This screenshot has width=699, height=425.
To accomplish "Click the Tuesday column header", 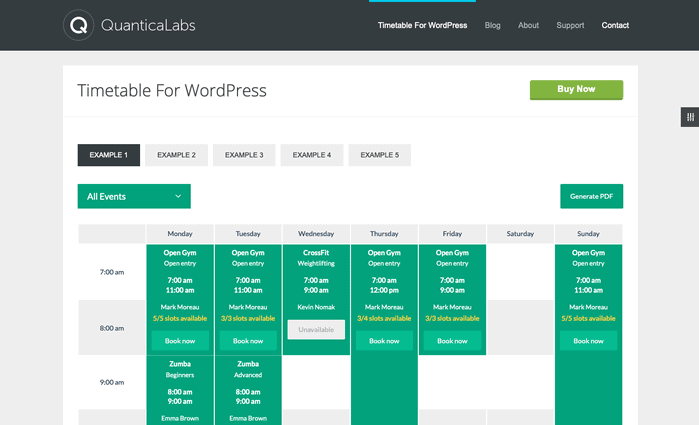I will click(248, 234).
